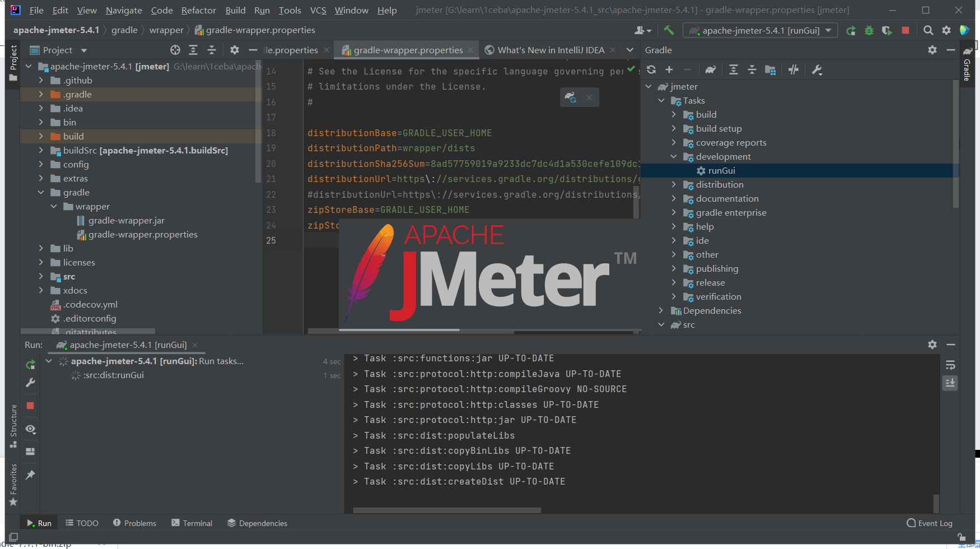Run runGui with coverage

coord(886,30)
